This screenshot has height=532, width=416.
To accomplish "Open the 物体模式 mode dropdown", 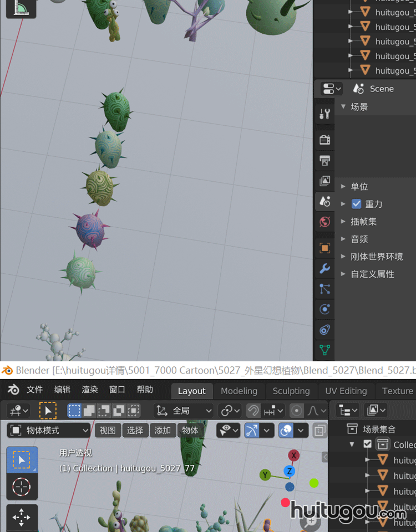I will [x=49, y=431].
